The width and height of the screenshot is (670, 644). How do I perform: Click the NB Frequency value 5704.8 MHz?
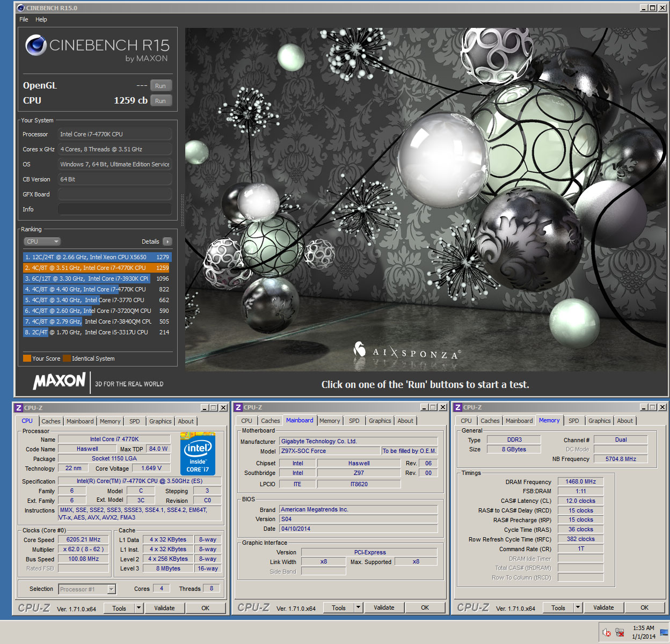pyautogui.click(x=621, y=459)
